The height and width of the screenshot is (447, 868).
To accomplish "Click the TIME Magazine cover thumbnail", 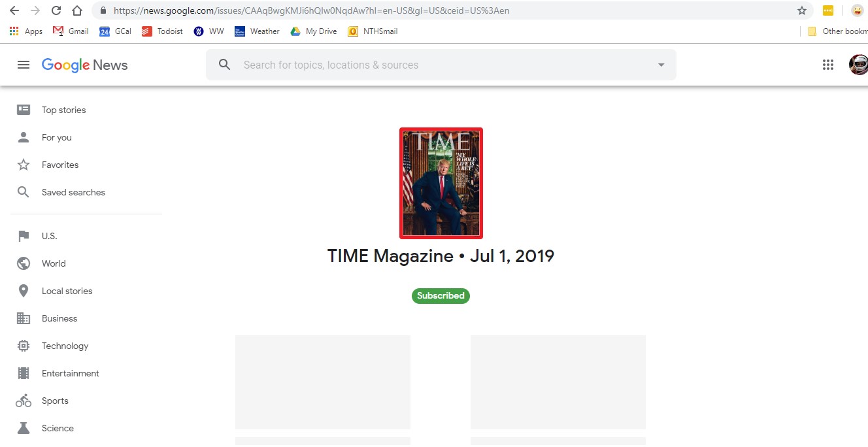I will click(x=441, y=183).
